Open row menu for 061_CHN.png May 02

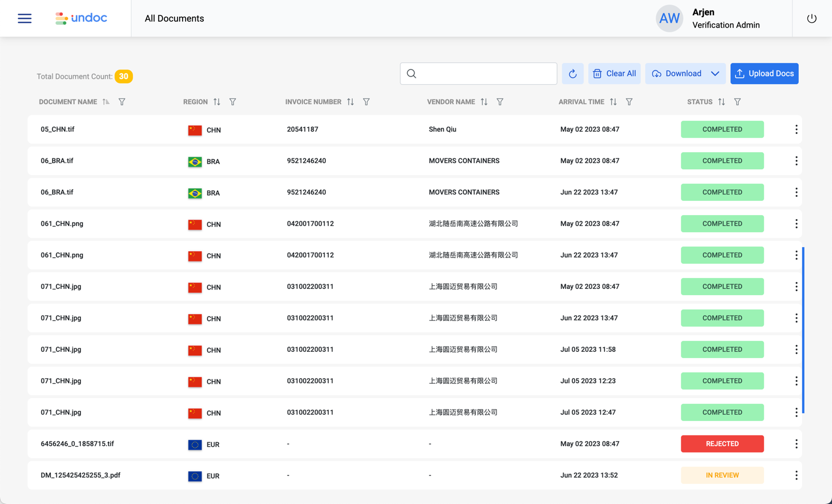pos(796,224)
